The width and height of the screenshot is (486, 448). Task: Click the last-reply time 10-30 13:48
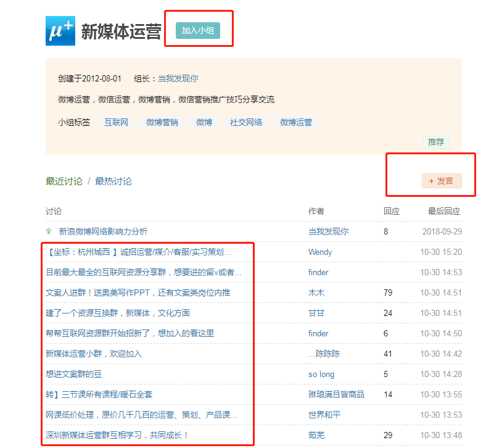coord(441,435)
